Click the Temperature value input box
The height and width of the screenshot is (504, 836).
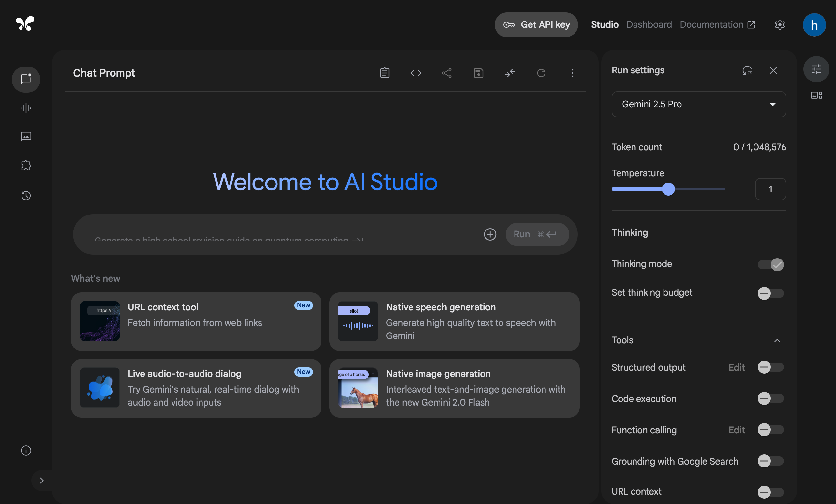pos(770,189)
